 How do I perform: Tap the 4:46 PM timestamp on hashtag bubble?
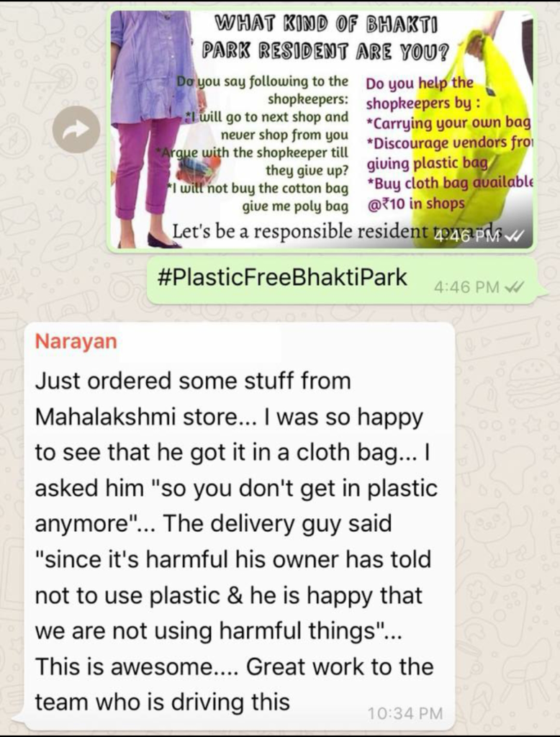[466, 286]
